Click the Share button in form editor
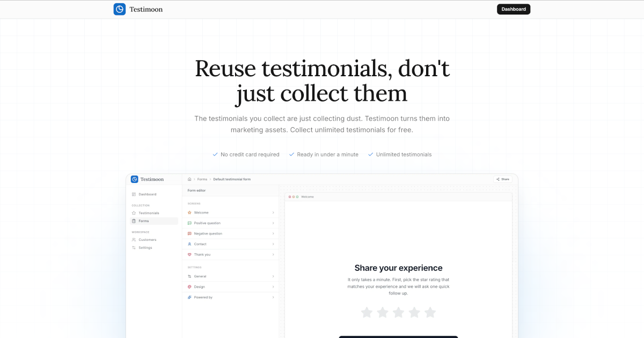 tap(503, 179)
